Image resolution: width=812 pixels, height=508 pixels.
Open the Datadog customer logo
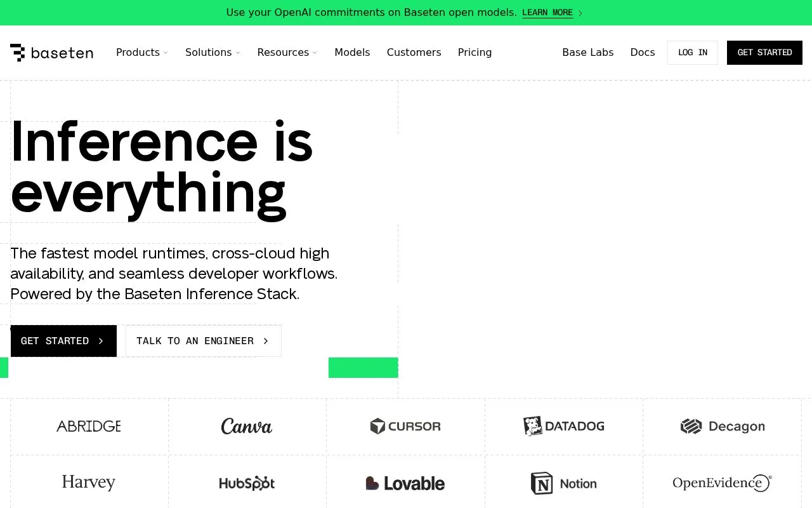[564, 426]
